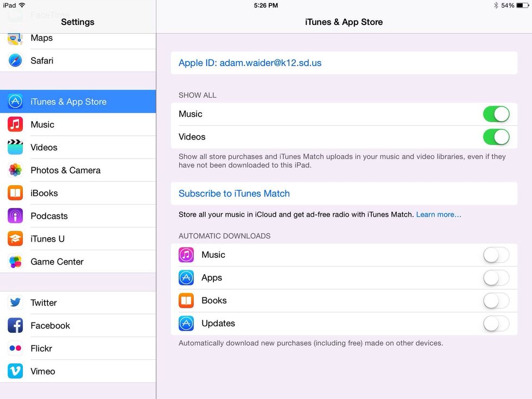Tap the Apple ID adam.waider@k12.sd.us row

click(x=344, y=63)
